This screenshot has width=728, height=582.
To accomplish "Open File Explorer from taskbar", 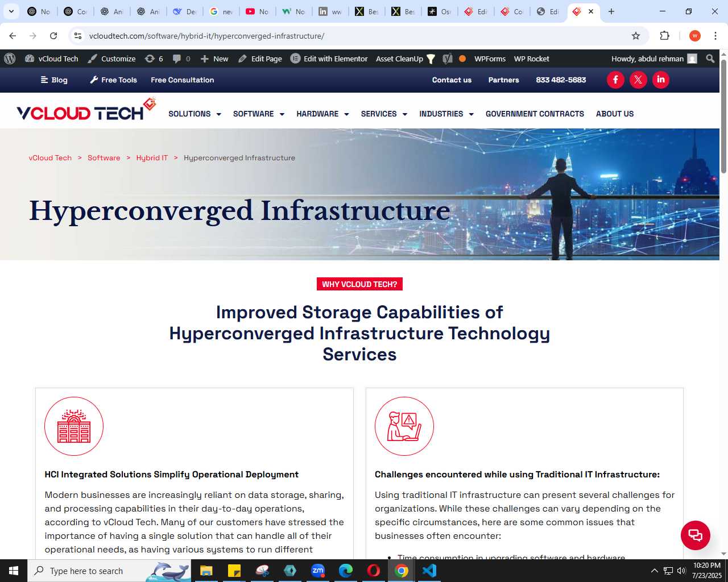I will tap(206, 571).
